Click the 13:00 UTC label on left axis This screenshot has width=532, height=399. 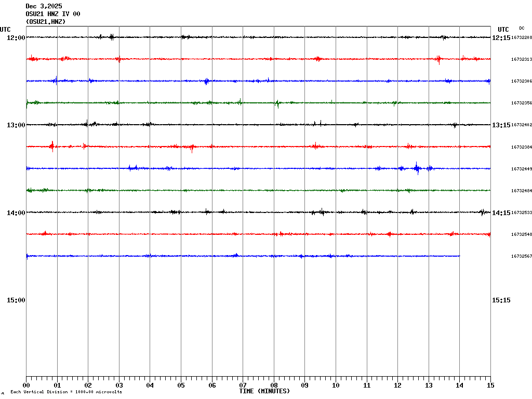(16, 125)
